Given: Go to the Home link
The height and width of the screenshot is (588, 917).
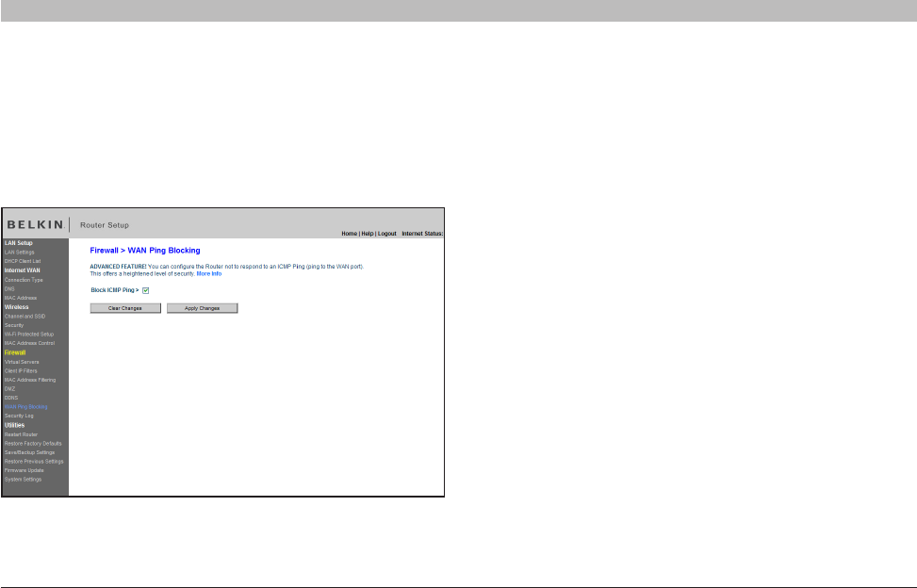Looking at the screenshot, I should pyautogui.click(x=349, y=233).
